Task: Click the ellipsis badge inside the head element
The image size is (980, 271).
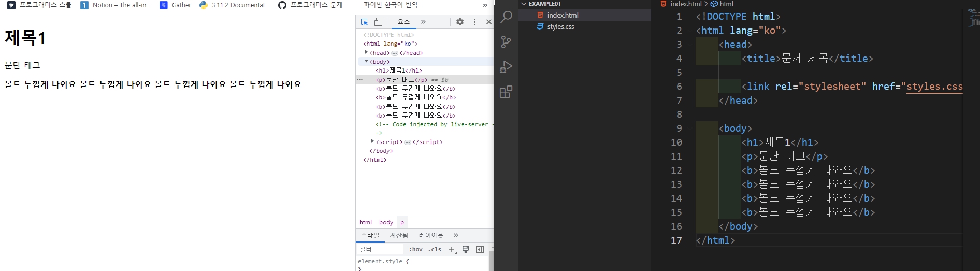Action: point(395,53)
